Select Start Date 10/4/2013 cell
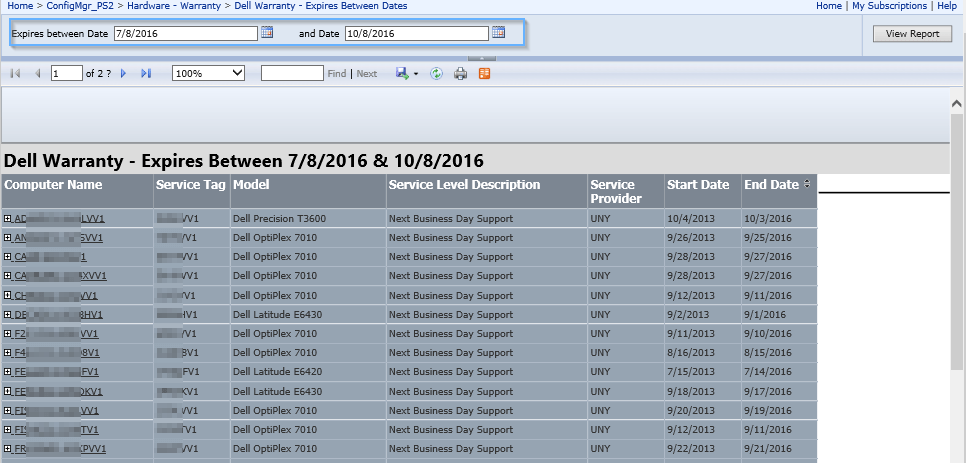 tap(703, 219)
